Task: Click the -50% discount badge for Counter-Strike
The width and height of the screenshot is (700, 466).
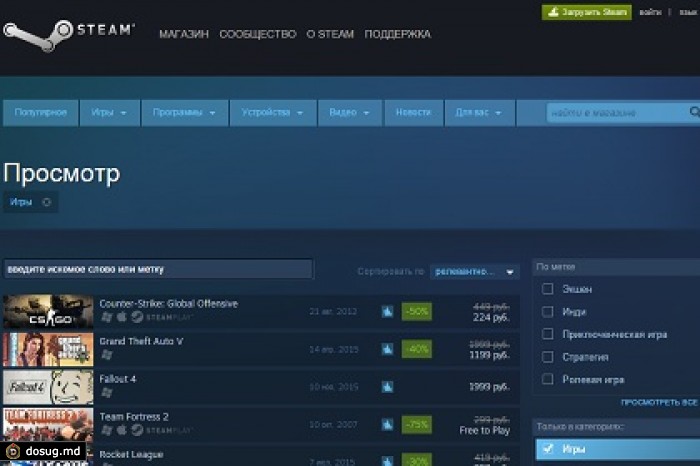Action: pos(417,312)
